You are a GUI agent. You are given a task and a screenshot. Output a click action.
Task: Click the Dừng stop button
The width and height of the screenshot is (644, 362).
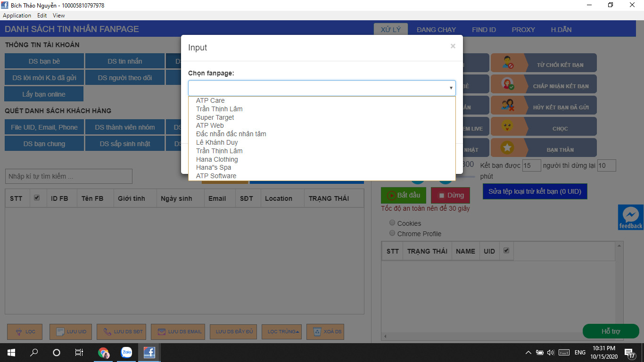pyautogui.click(x=450, y=195)
